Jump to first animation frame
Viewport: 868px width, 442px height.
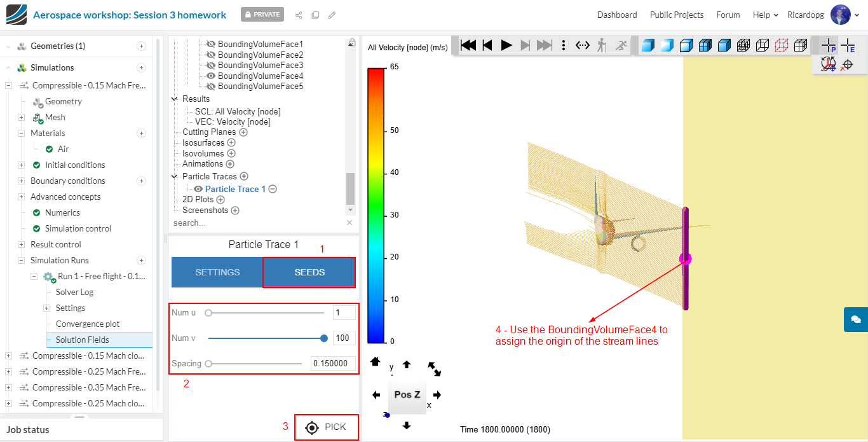tap(468, 45)
